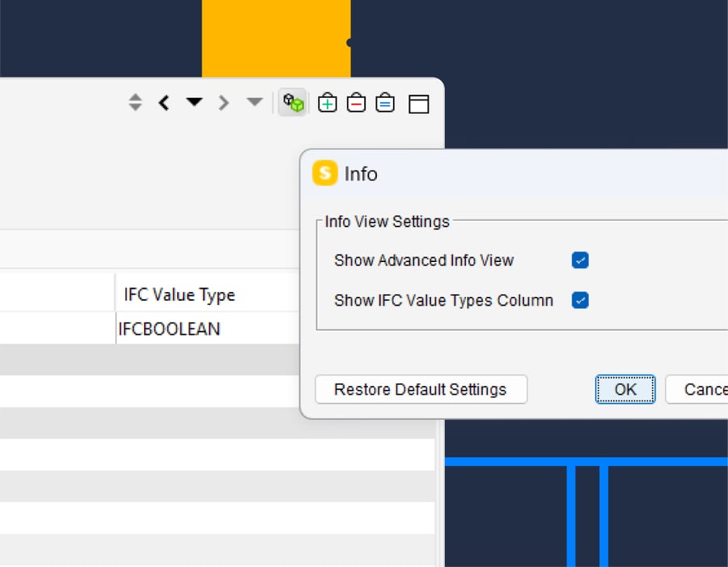Disable Show IFC Value Types Column
This screenshot has width=728, height=567.
tap(580, 300)
